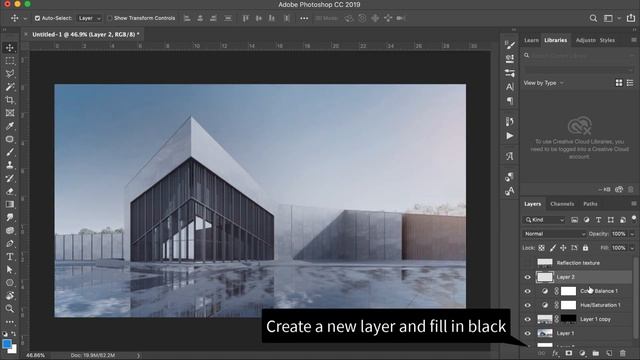Select the Eyedropper tool

point(10,126)
